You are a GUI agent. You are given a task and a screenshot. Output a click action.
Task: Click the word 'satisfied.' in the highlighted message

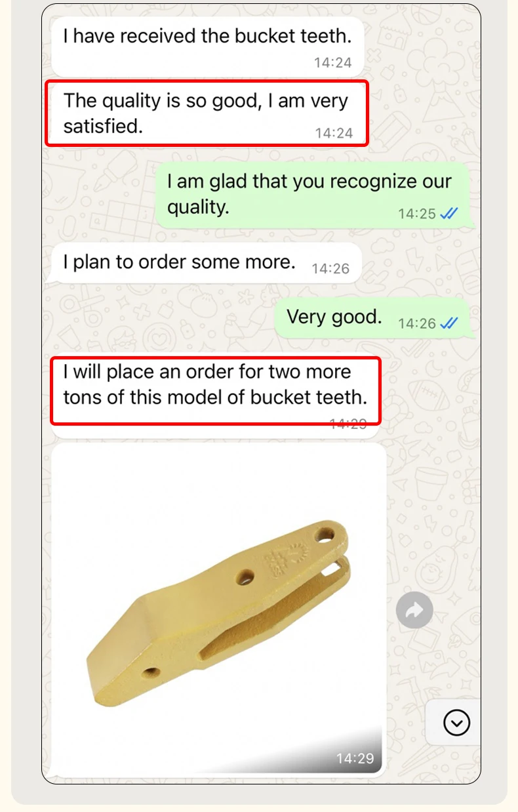click(103, 126)
